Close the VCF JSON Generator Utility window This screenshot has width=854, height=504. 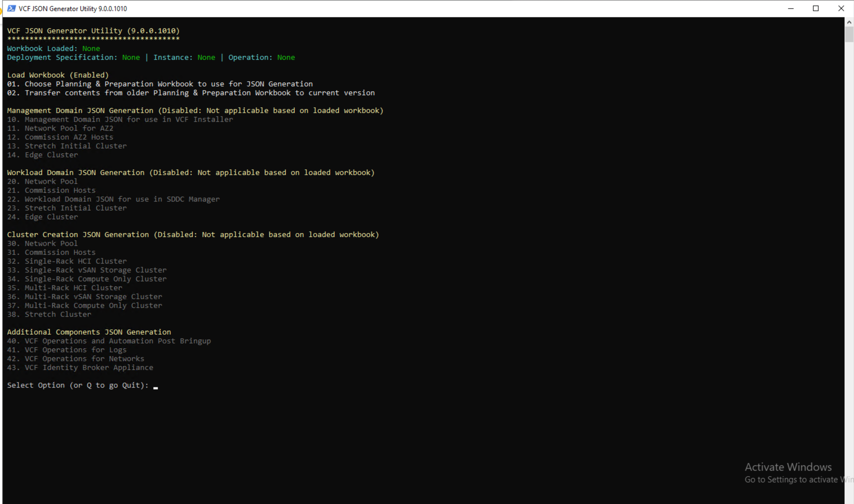click(841, 9)
